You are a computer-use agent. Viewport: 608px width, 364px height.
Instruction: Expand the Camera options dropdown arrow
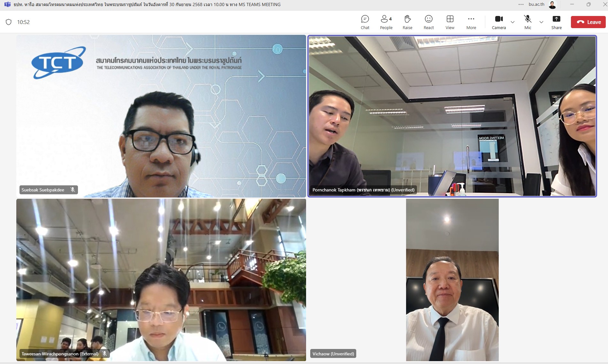click(x=512, y=22)
